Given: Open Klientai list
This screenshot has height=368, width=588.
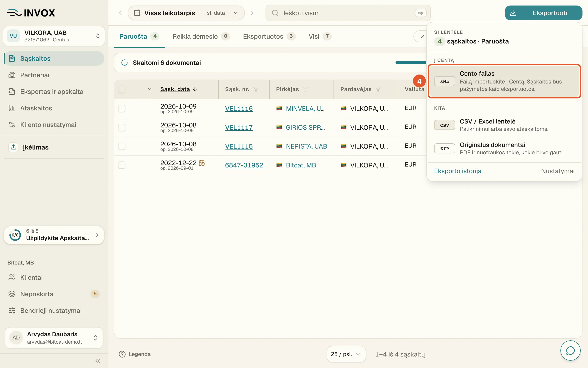Looking at the screenshot, I should coord(54,277).
